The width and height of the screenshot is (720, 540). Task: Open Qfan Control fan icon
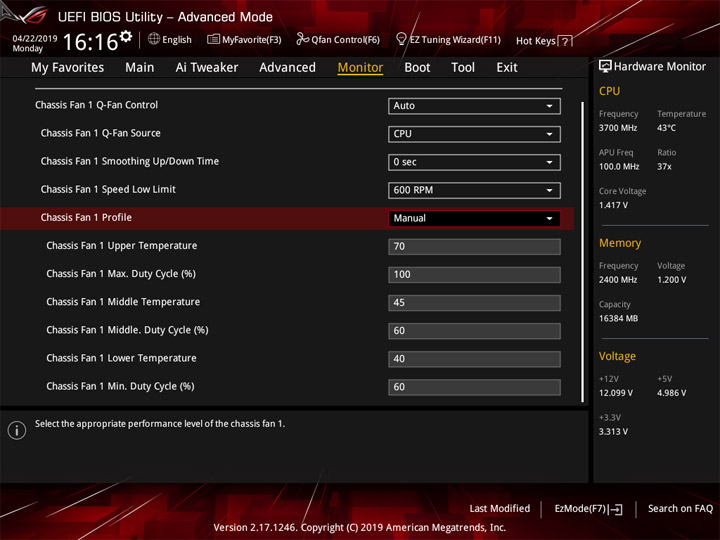tap(302, 39)
